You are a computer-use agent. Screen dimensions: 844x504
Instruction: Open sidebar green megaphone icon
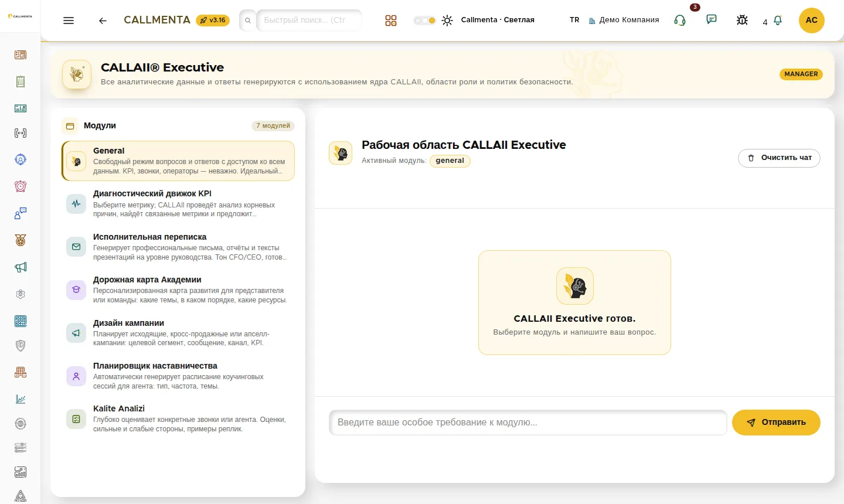[x=21, y=267]
